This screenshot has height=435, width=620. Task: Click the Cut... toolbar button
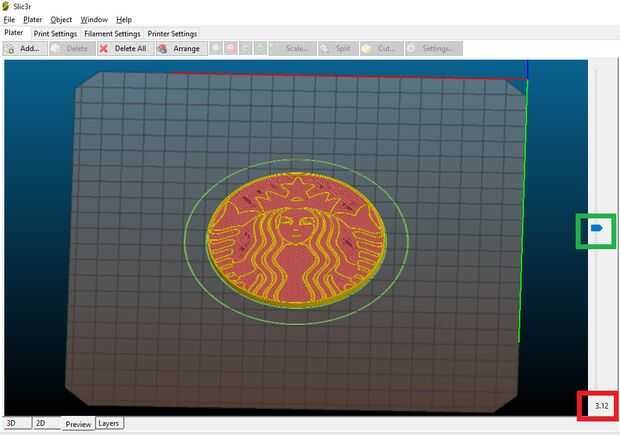coord(382,49)
